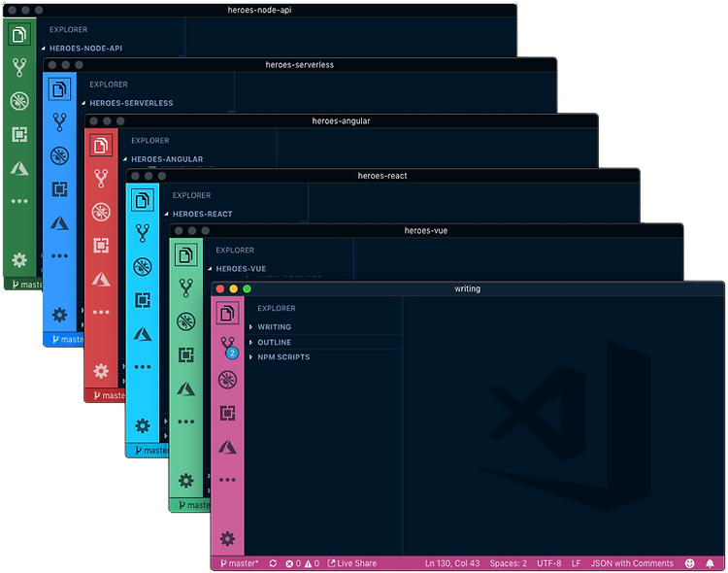The image size is (728, 573).
Task: Open settings gear in heroes-react window
Action: tap(143, 425)
